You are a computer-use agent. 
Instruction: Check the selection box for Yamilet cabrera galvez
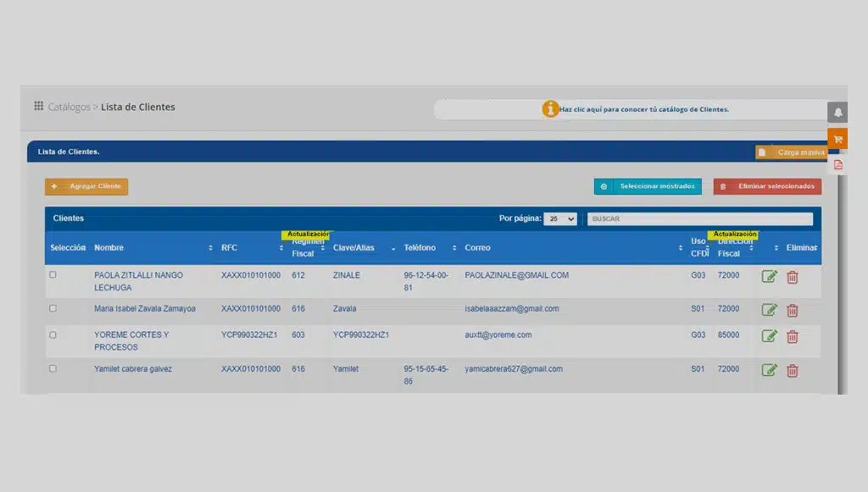coord(53,369)
